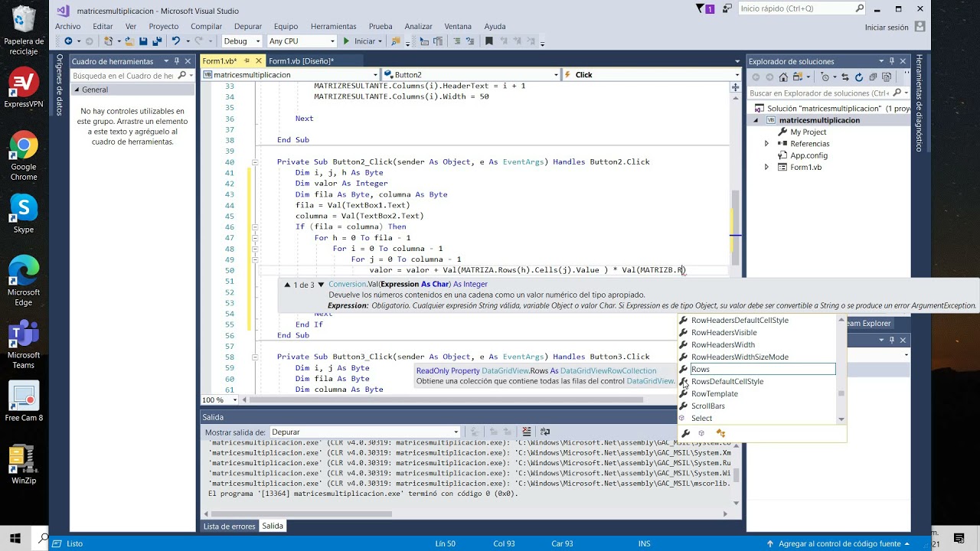Viewport: 980px width, 551px height.
Task: Toggle word wrap in the Salida panel
Action: (544, 432)
